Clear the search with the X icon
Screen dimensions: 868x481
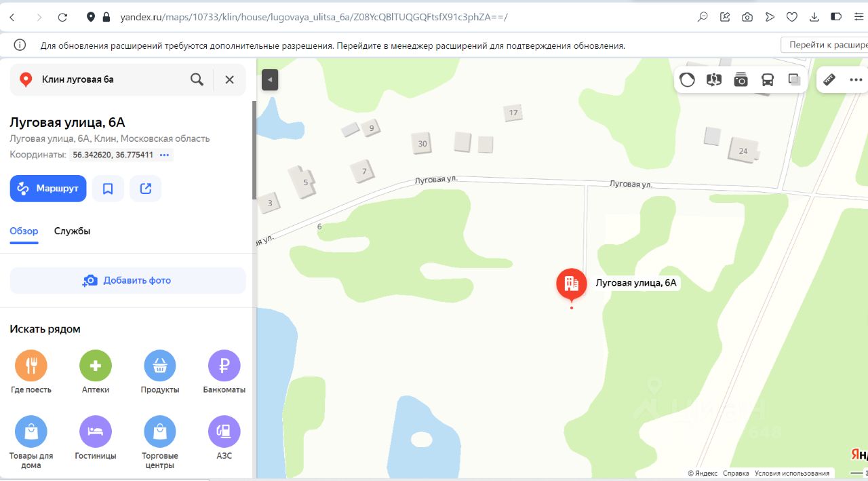click(229, 79)
